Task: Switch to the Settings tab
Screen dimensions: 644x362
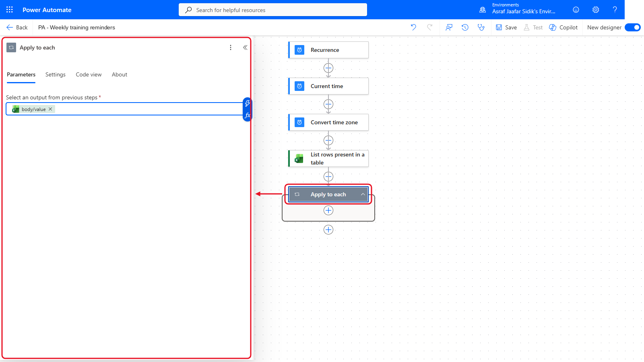Action: [56, 75]
